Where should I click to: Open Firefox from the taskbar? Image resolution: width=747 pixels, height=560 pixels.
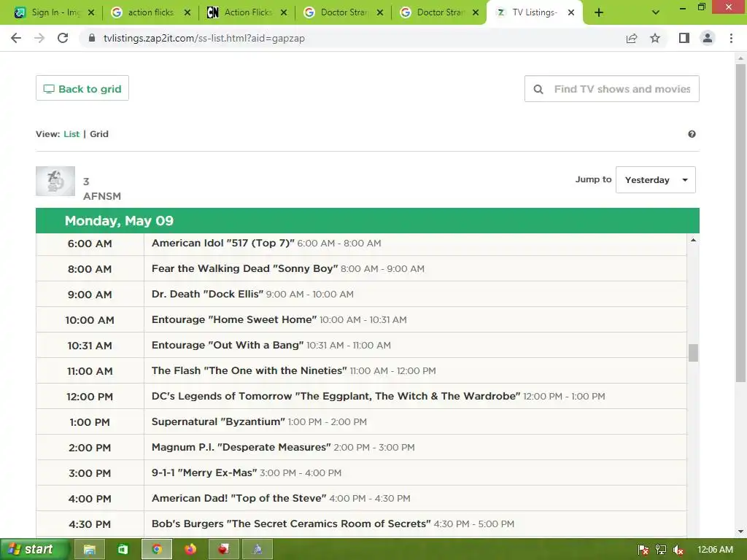[x=190, y=550]
